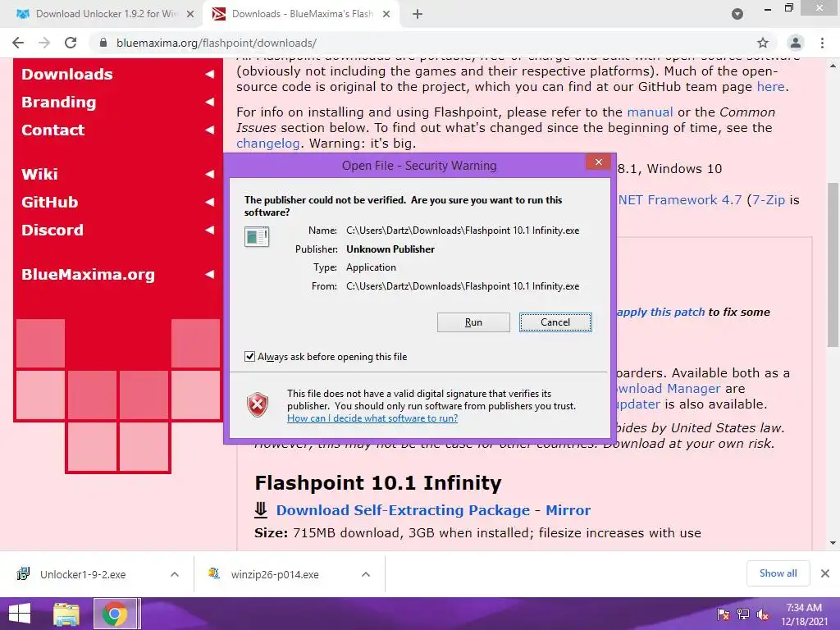Viewport: 840px width, 630px height.
Task: Open GitHub in the sidebar menu
Action: point(50,202)
